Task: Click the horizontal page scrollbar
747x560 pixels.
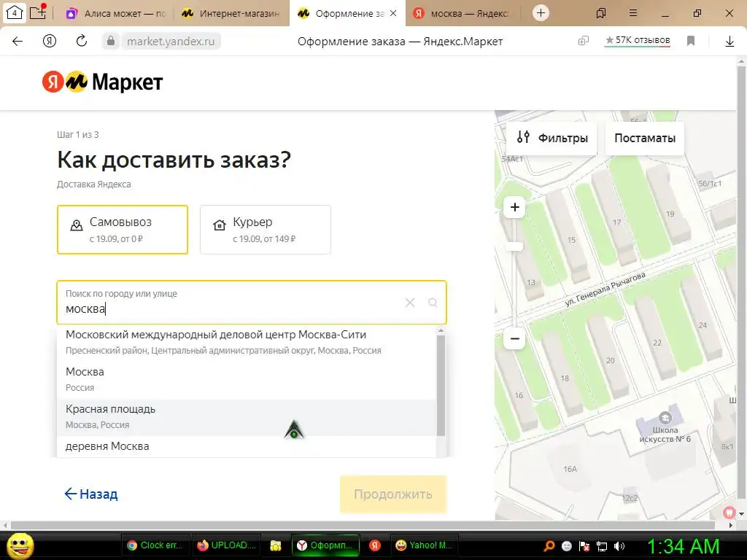Action: pyautogui.click(x=362, y=525)
